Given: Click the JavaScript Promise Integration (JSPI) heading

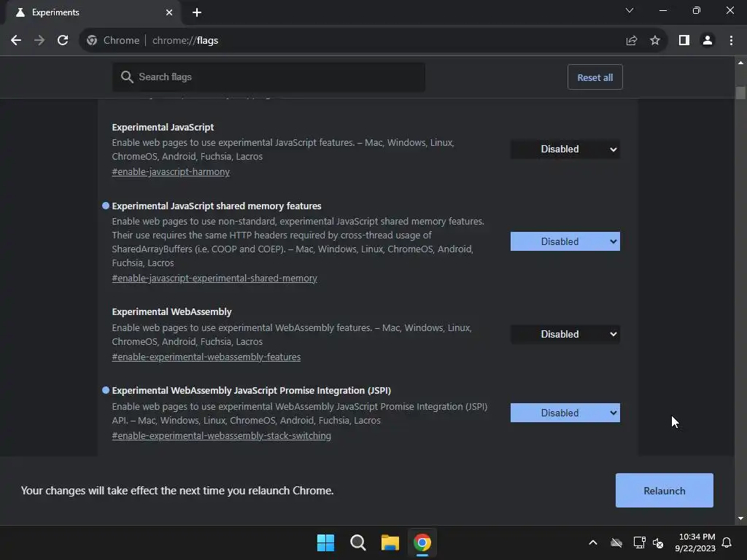Looking at the screenshot, I should pos(252,391).
